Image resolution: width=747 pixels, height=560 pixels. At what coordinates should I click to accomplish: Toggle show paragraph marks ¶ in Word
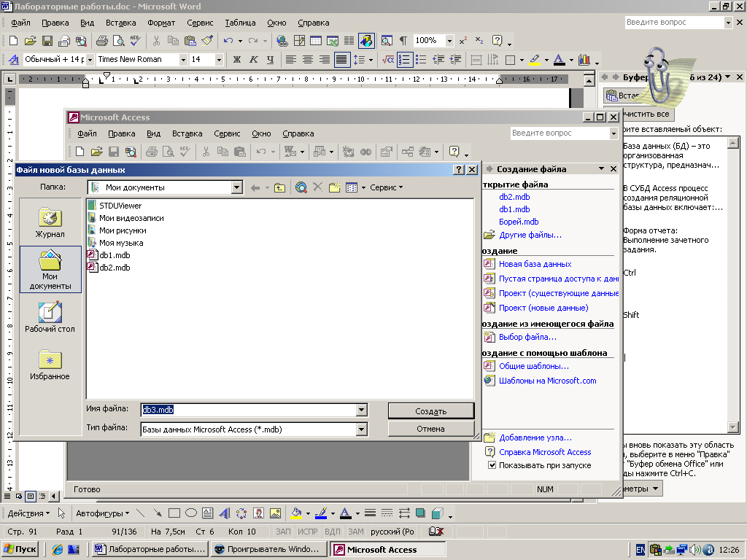point(403,41)
